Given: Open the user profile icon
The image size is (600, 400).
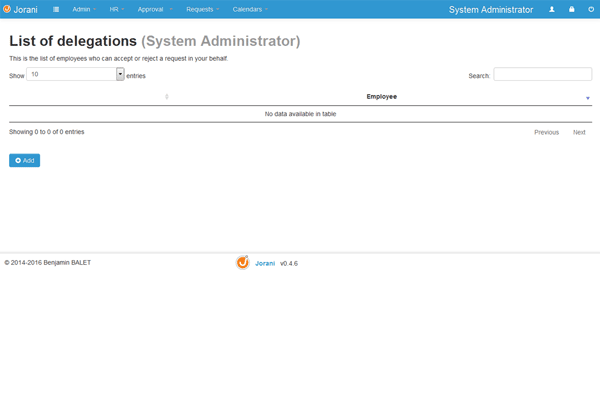Looking at the screenshot, I should (x=551, y=9).
